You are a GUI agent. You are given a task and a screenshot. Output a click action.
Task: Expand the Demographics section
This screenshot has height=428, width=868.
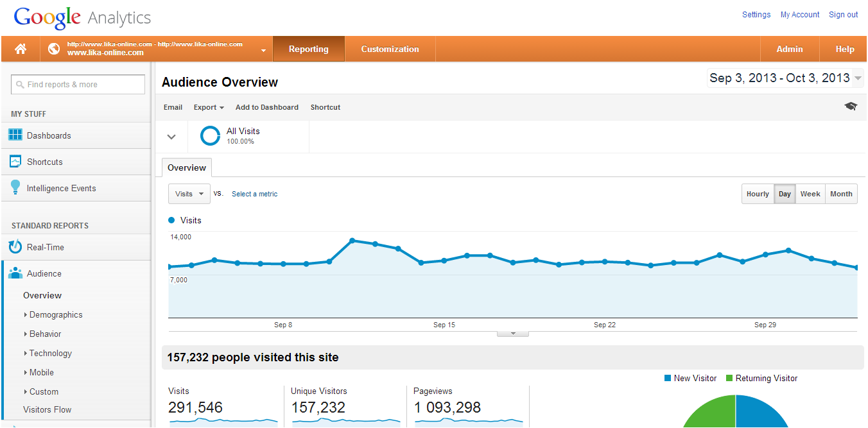point(55,315)
